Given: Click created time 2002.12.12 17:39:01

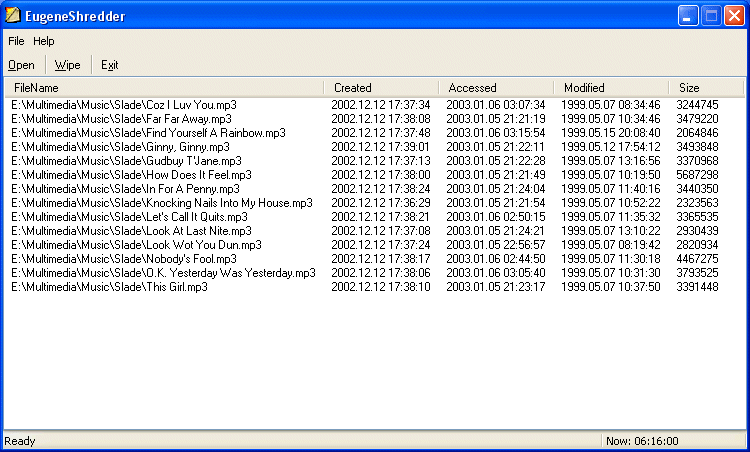Looking at the screenshot, I should [x=381, y=147].
